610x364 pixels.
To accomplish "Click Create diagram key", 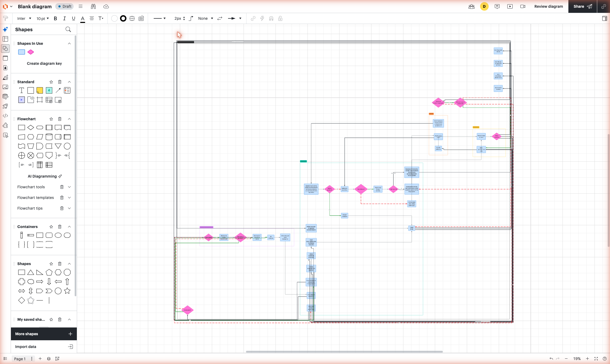I will click(44, 63).
